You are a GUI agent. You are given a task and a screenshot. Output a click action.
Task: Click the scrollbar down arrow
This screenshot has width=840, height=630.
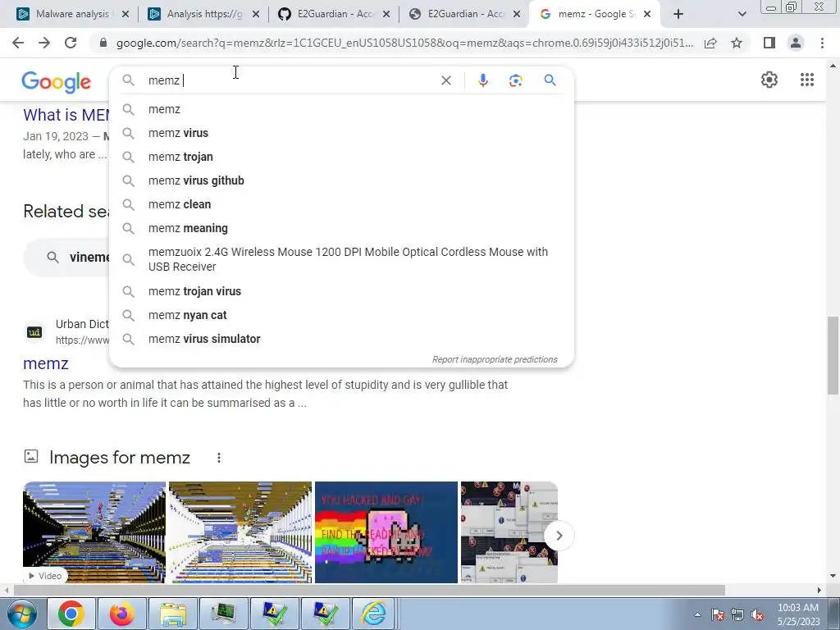coord(833,576)
